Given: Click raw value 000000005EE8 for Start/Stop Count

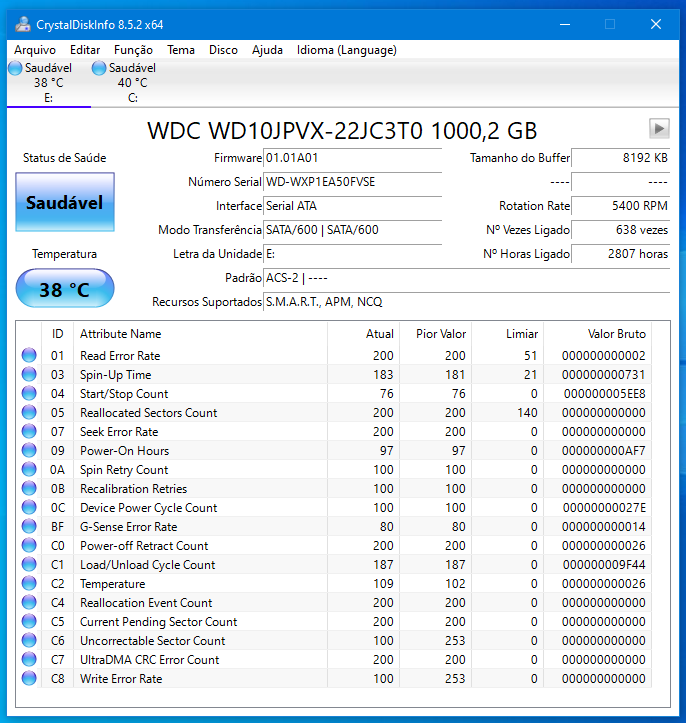Looking at the screenshot, I should coord(604,394).
